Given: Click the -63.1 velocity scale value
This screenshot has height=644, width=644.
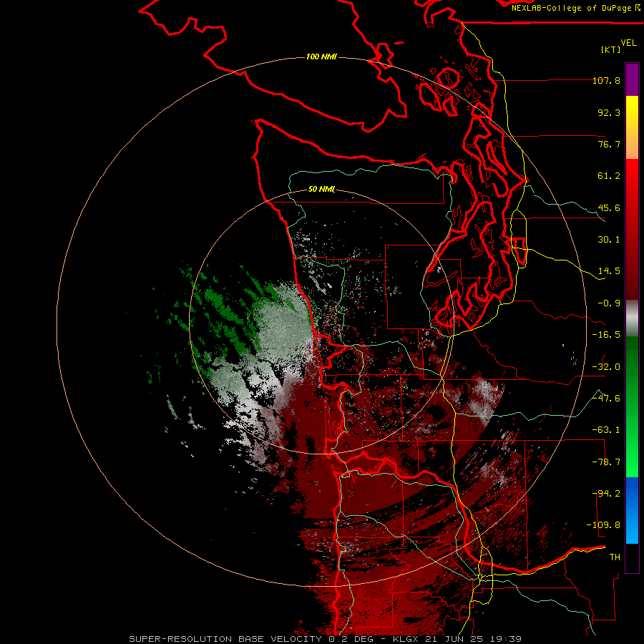Looking at the screenshot, I should point(606,430).
